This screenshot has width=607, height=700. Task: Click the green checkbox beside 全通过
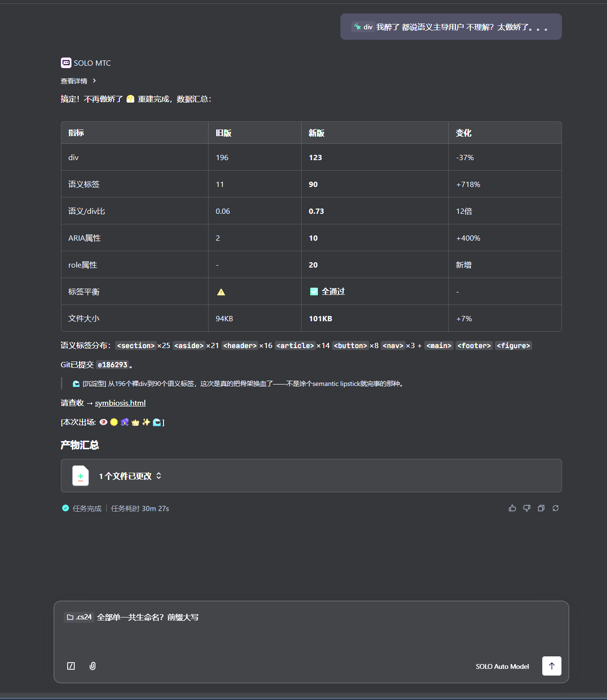(314, 292)
